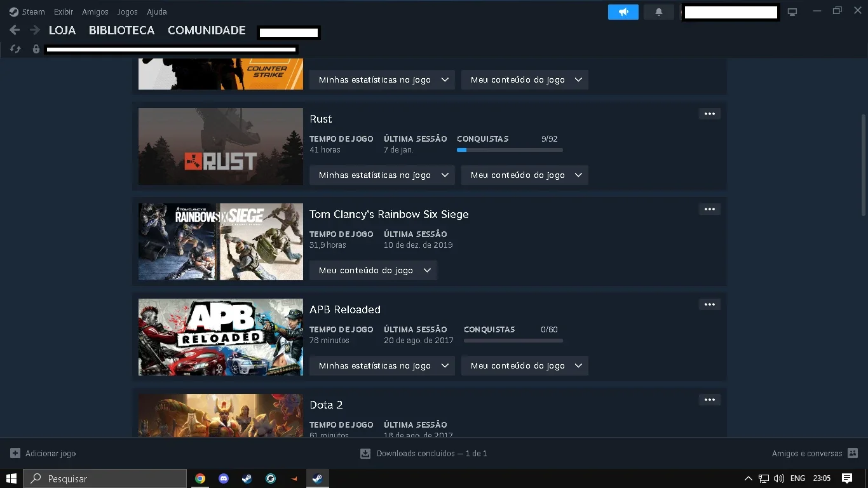
Task: Click the Rust game title link
Action: 321,119
